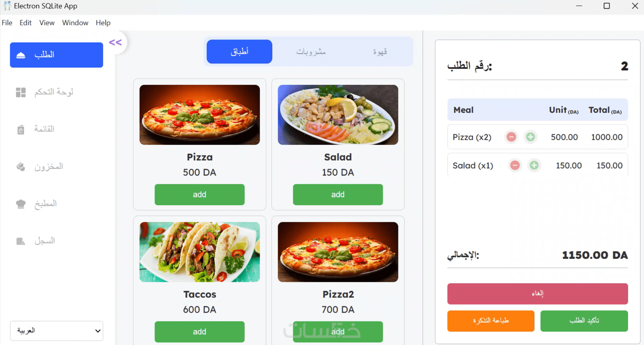Image resolution: width=644 pixels, height=345 pixels.
Task: Click the Salad dish thumbnail image
Action: [338, 115]
